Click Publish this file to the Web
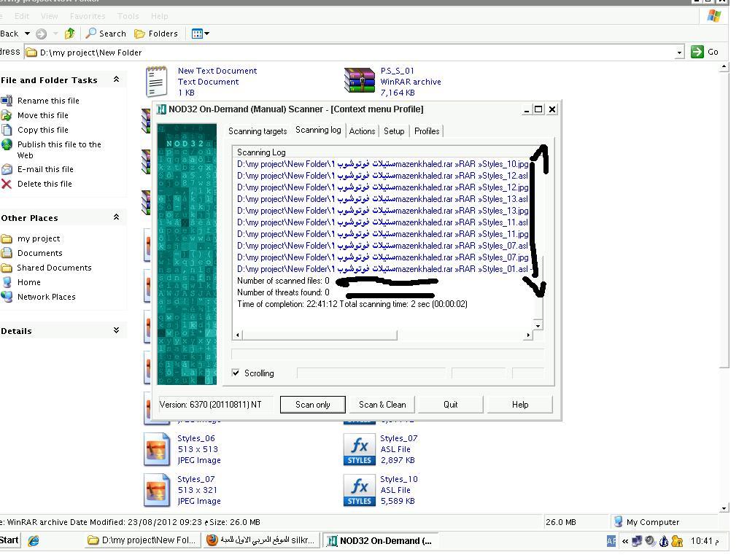 click(x=59, y=149)
